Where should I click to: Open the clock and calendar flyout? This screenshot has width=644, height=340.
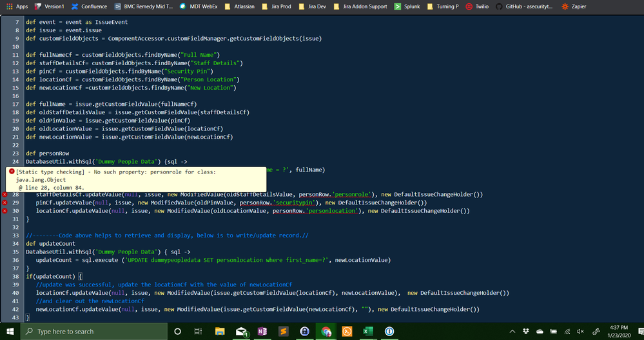(618, 332)
